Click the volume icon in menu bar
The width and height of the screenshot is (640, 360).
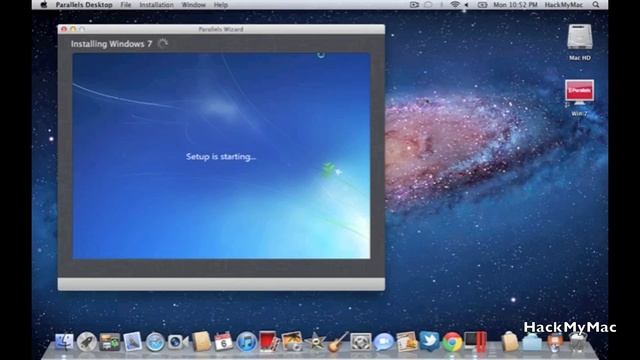(467, 5)
